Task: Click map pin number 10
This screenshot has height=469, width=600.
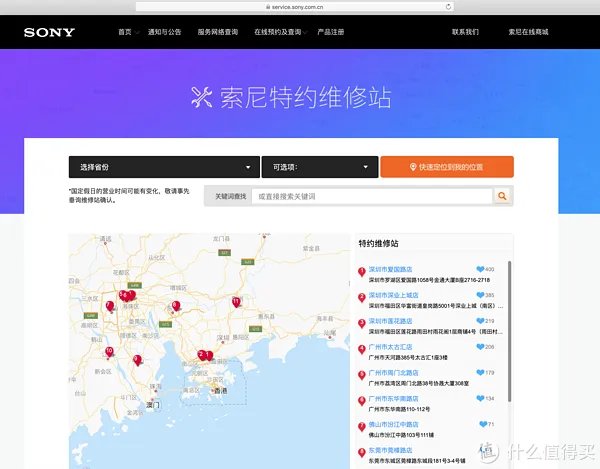Action: tap(109, 352)
